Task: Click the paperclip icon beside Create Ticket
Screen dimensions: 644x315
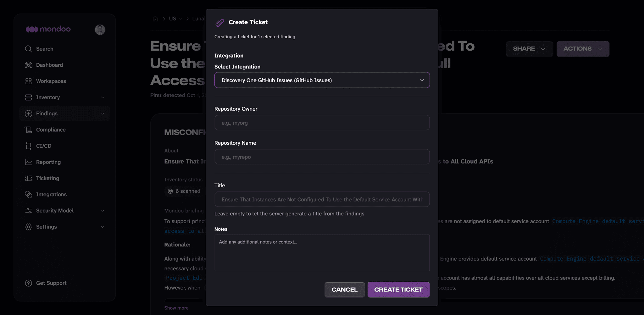Action: coord(220,23)
